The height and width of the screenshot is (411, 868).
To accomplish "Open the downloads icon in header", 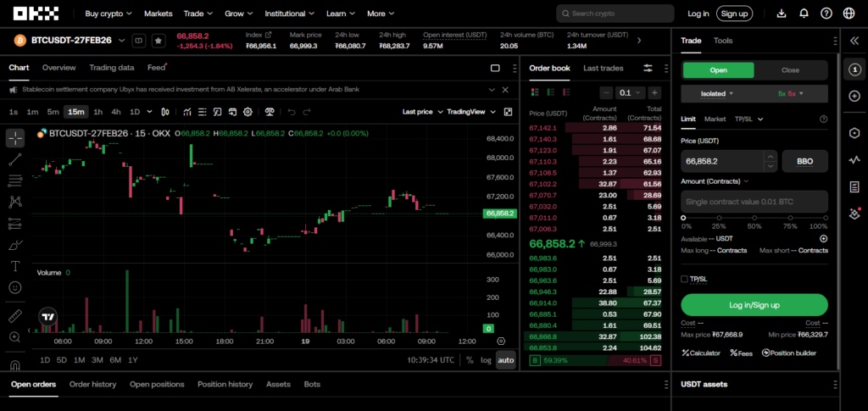I will click(x=781, y=14).
